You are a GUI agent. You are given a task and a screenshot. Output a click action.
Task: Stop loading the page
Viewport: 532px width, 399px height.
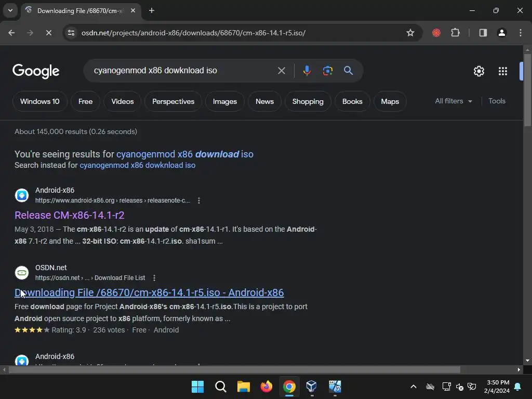point(48,33)
